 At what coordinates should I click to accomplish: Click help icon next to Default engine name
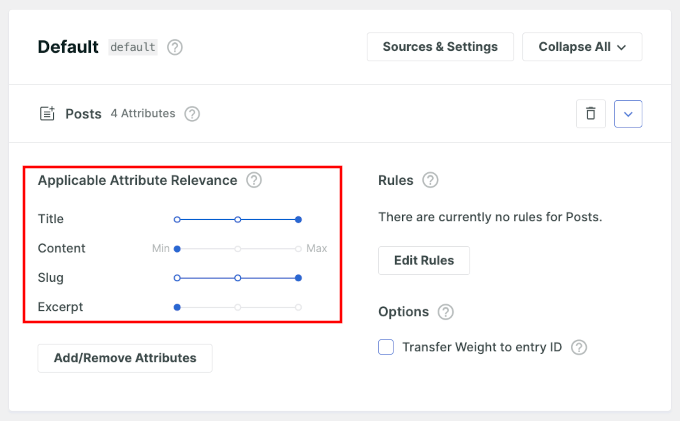click(x=175, y=47)
